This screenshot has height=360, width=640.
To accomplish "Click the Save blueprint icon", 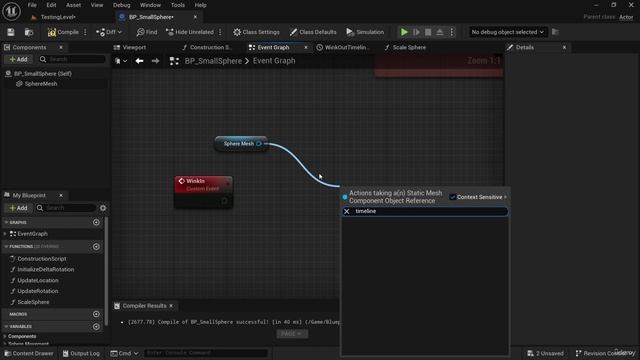I will click(11, 32).
